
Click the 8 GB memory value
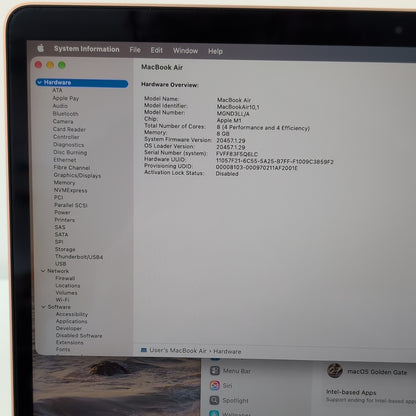(223, 134)
